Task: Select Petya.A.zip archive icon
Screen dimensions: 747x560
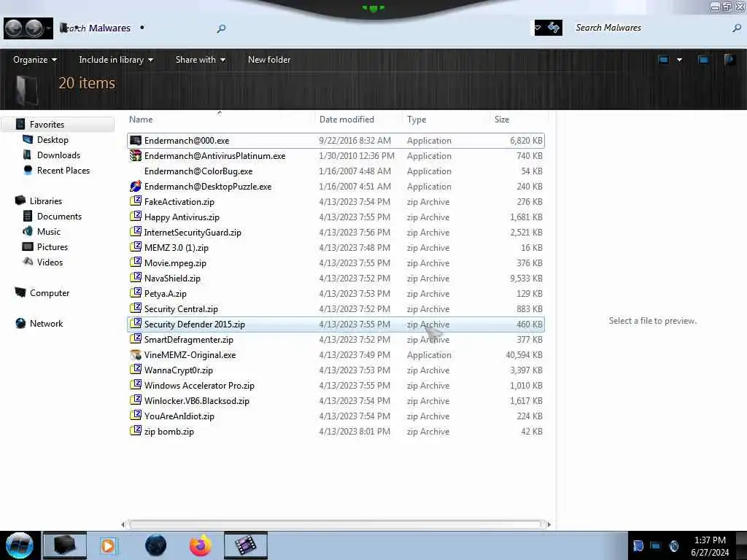Action: pyautogui.click(x=136, y=293)
